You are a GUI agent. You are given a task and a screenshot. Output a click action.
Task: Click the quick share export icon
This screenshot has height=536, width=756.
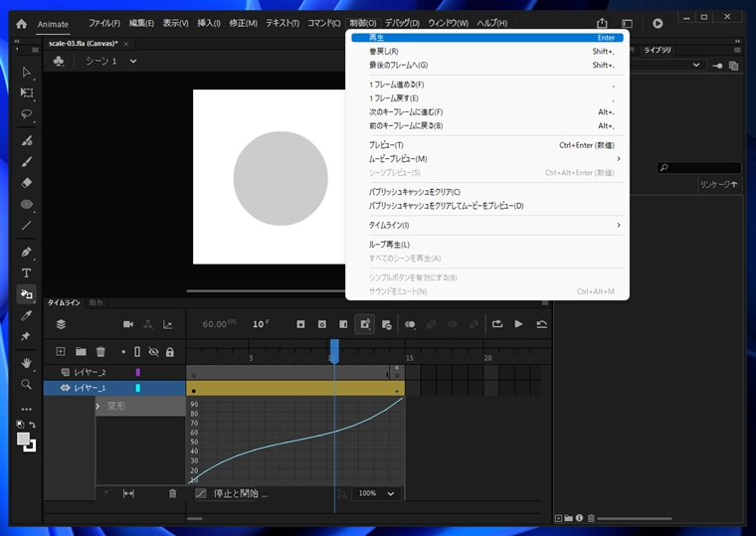pos(602,23)
